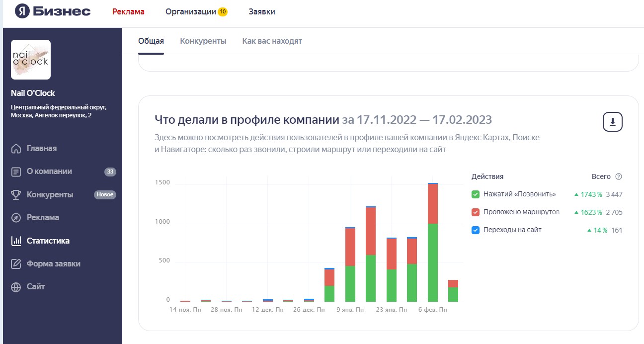The width and height of the screenshot is (644, 344).
Task: Download the company profile statistics report
Action: [612, 122]
